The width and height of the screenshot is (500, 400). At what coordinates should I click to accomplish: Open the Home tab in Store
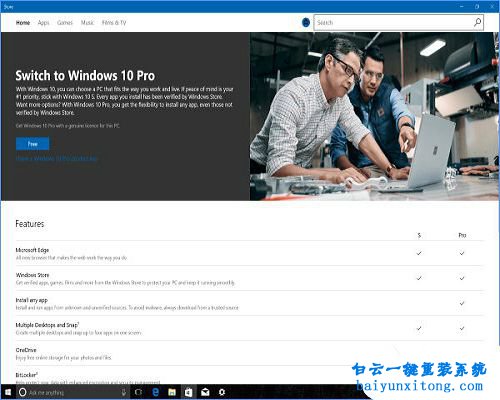point(23,23)
